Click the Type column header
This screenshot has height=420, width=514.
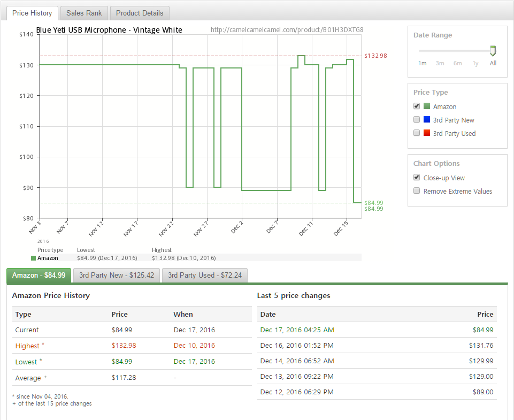pyautogui.click(x=24, y=314)
